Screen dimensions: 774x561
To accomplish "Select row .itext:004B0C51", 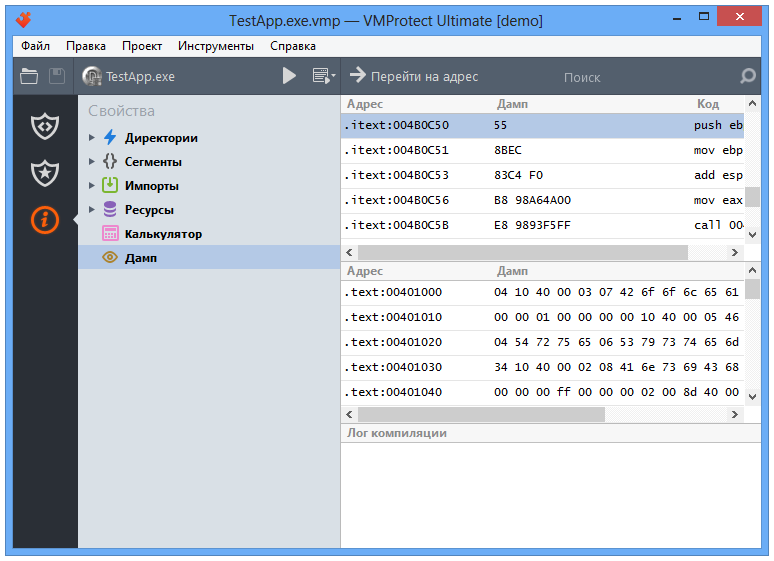I will click(x=542, y=150).
